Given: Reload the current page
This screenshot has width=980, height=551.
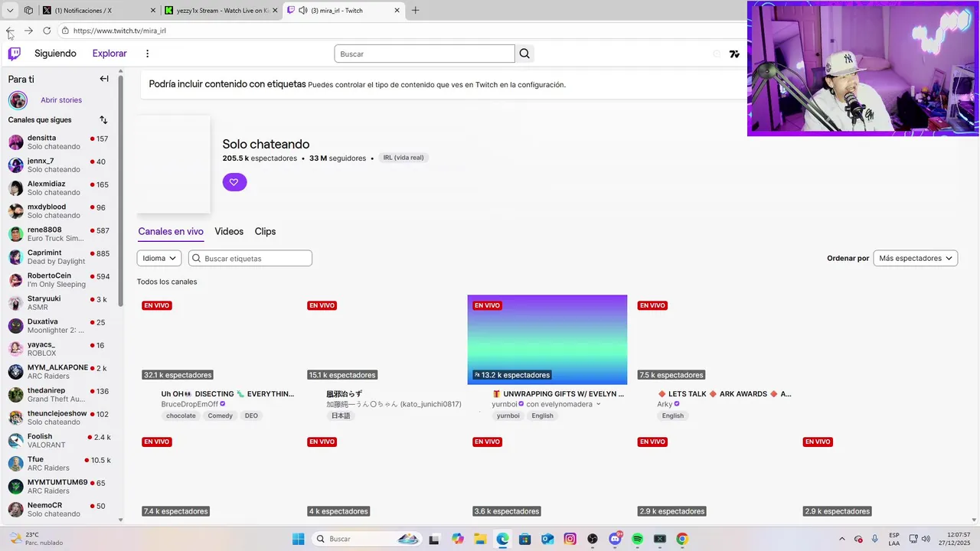Looking at the screenshot, I should [x=47, y=31].
